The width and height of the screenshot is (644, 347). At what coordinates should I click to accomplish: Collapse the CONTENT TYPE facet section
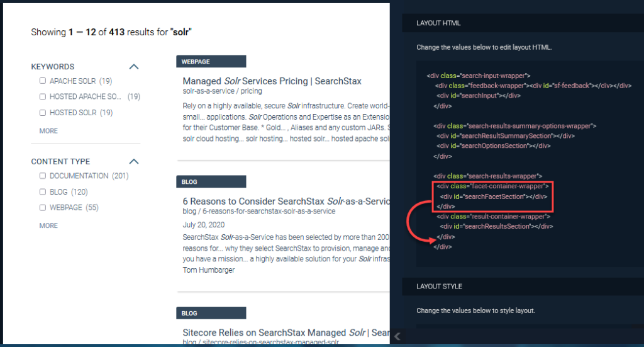click(134, 161)
